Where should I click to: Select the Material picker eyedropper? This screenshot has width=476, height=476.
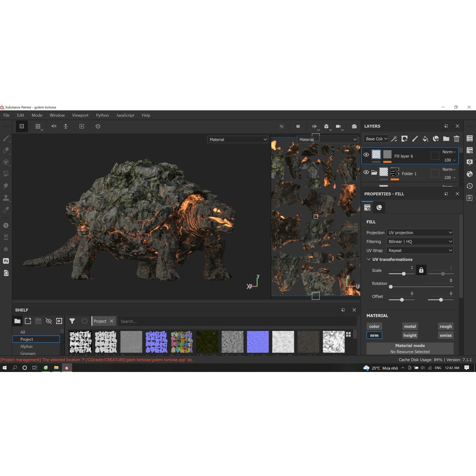tap(6, 210)
